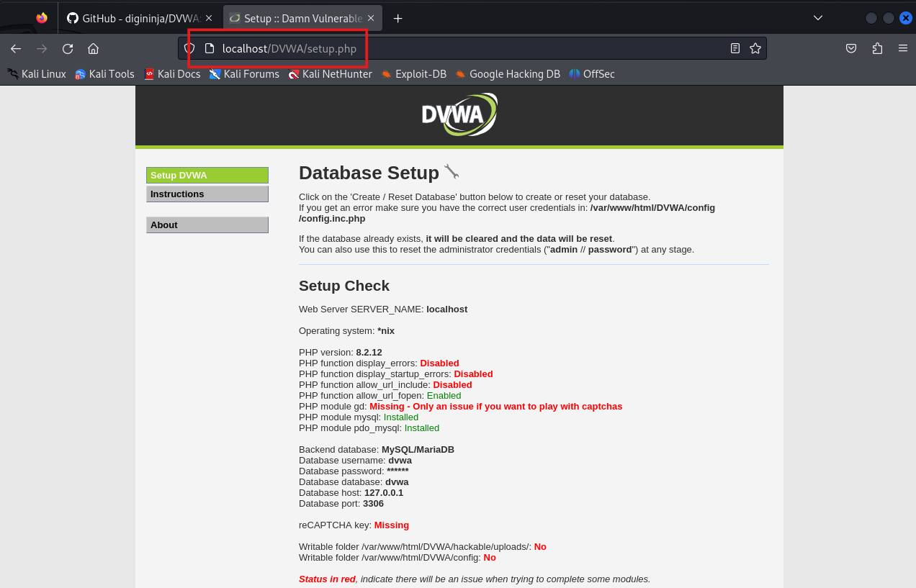Select the Setup :: Damn Vulnerable tab
The height and width of the screenshot is (588, 916).
302,18
